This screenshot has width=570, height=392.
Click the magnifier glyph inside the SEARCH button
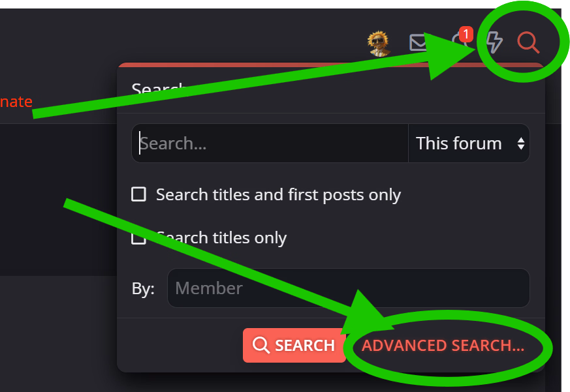[261, 345]
